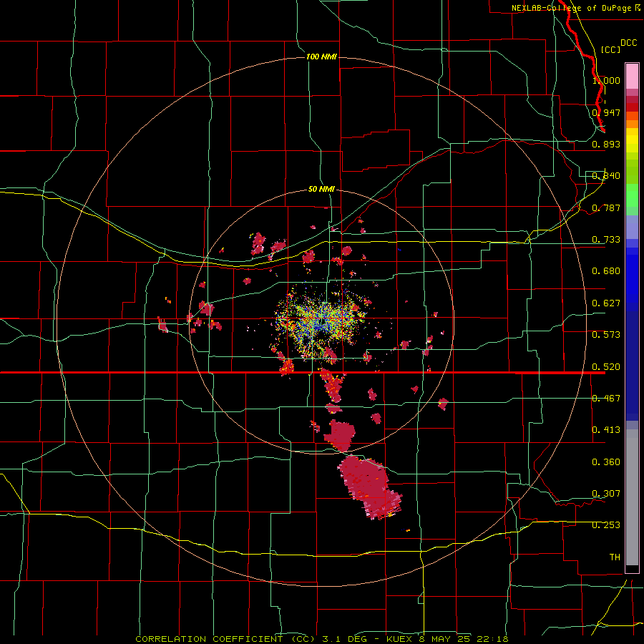Click the "100 NMI" range ring label

[x=321, y=57]
